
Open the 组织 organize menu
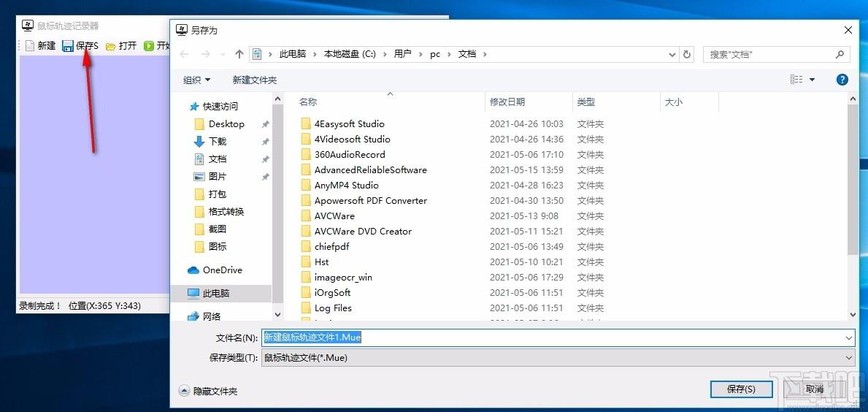point(196,80)
